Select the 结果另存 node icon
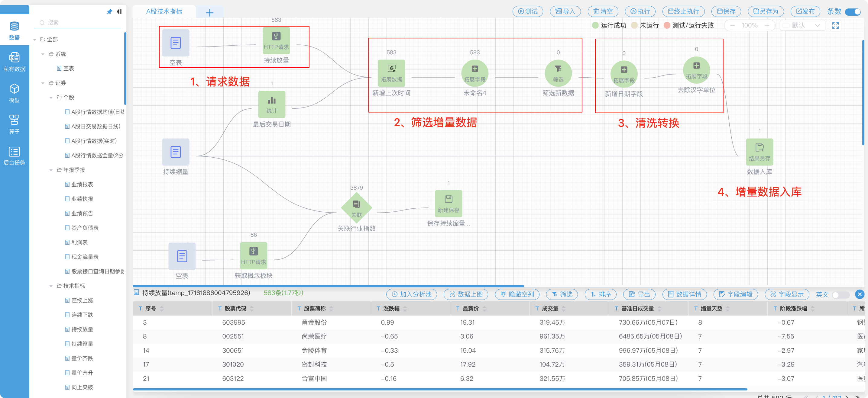Image resolution: width=868 pixels, height=398 pixels. pyautogui.click(x=759, y=152)
